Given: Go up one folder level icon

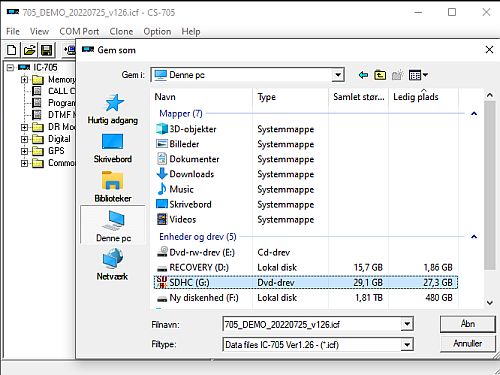Looking at the screenshot, I should (380, 75).
